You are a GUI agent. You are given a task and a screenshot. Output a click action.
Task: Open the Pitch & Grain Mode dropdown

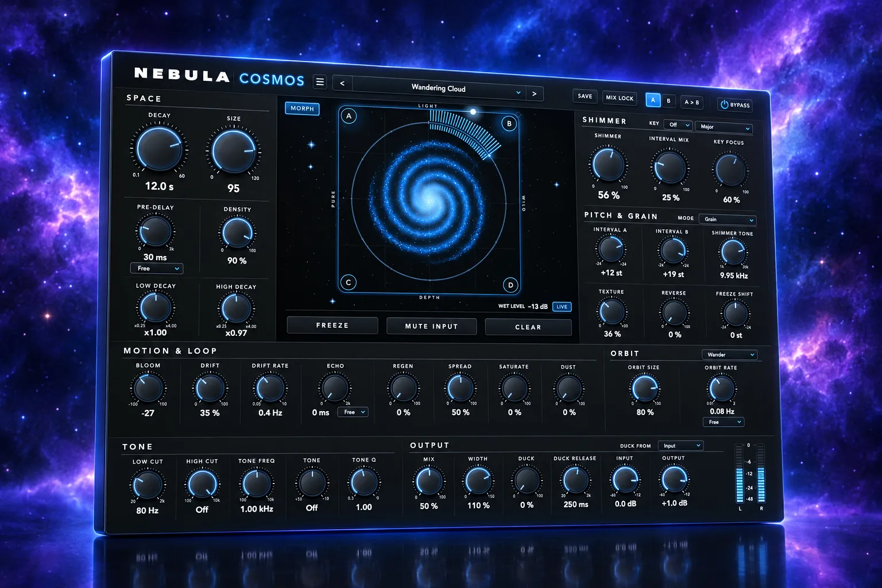[x=727, y=219]
